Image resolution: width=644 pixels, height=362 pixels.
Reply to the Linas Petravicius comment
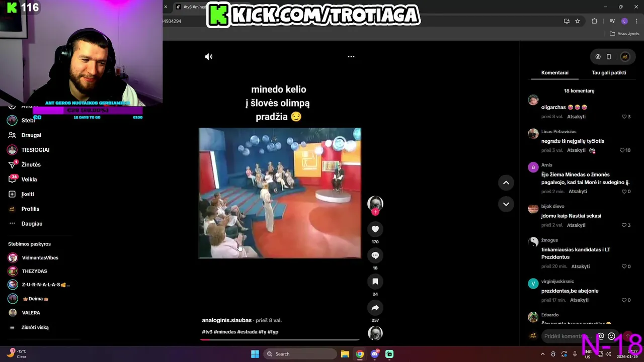[576, 150]
